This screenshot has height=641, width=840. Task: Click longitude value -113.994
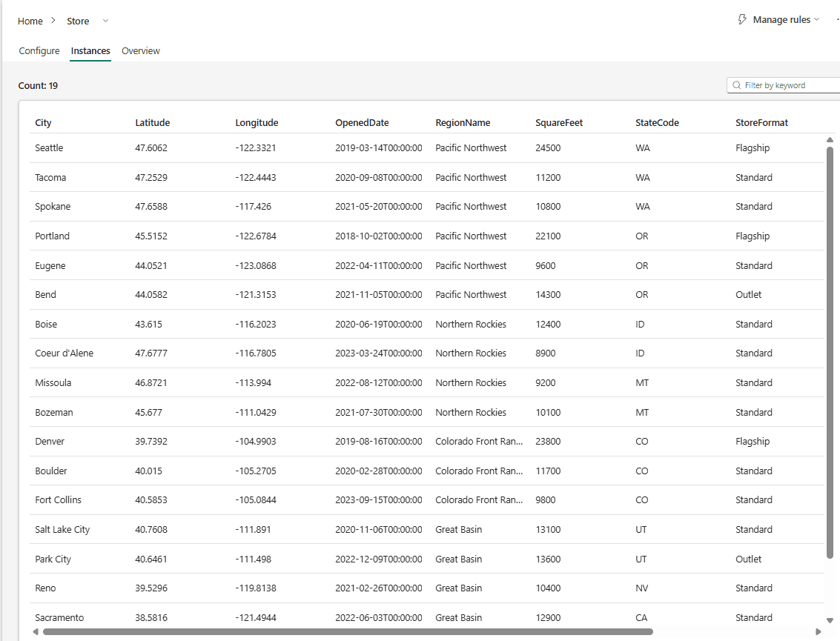pos(254,383)
